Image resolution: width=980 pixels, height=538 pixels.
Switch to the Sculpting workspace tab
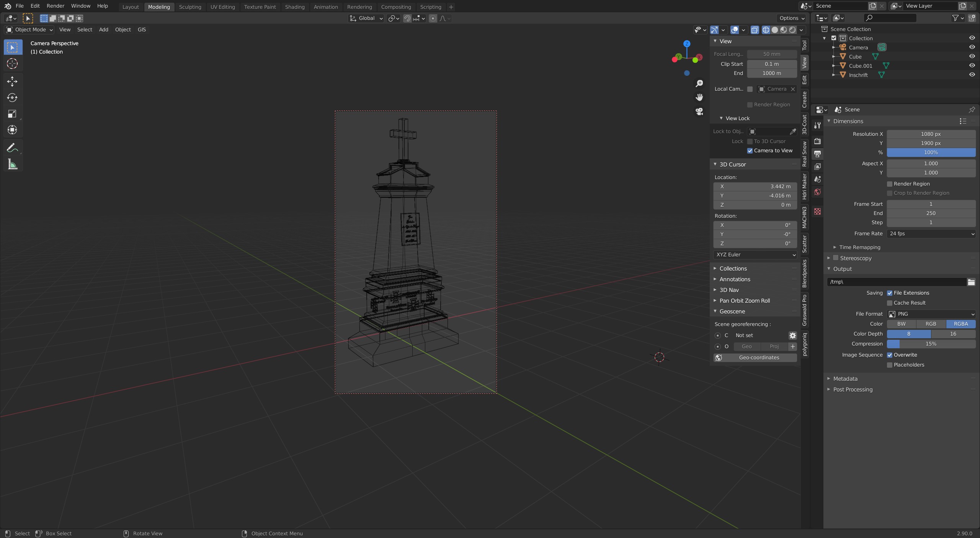tap(190, 7)
